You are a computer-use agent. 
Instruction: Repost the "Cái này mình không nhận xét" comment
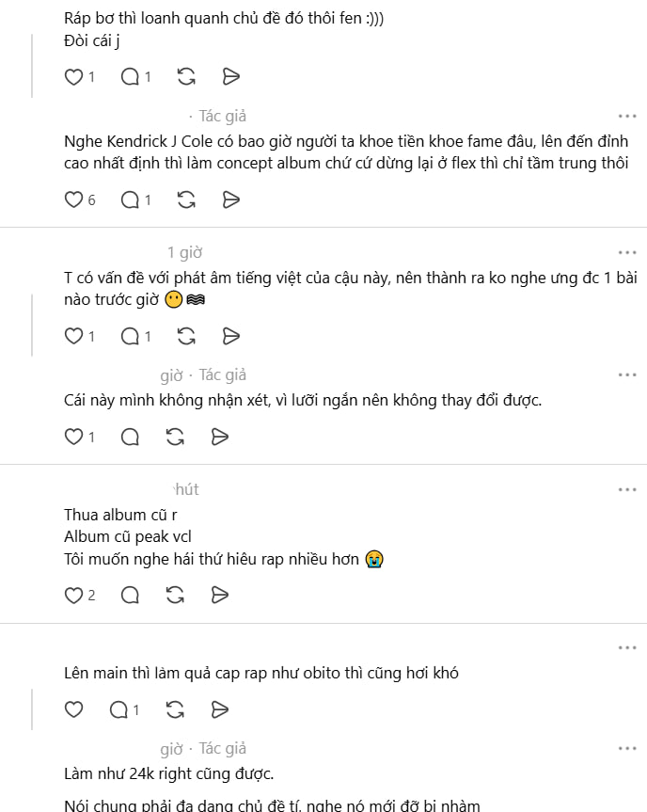tap(173, 436)
